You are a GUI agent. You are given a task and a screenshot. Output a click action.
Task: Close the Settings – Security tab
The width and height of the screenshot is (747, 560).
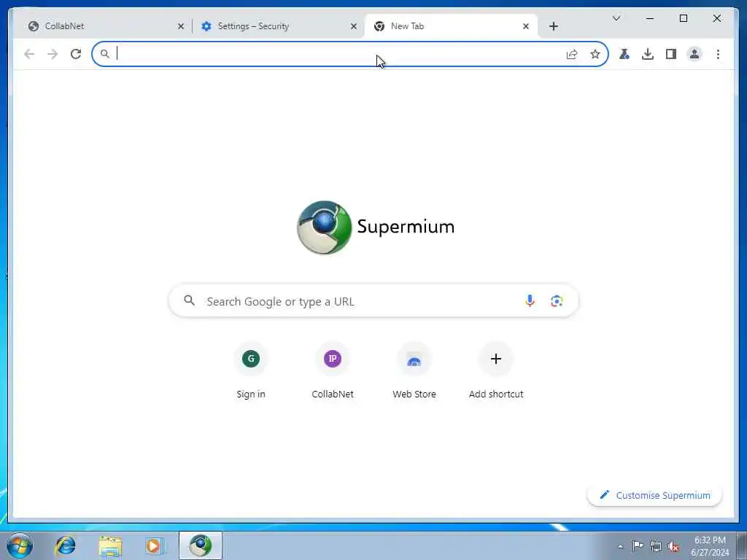(354, 26)
